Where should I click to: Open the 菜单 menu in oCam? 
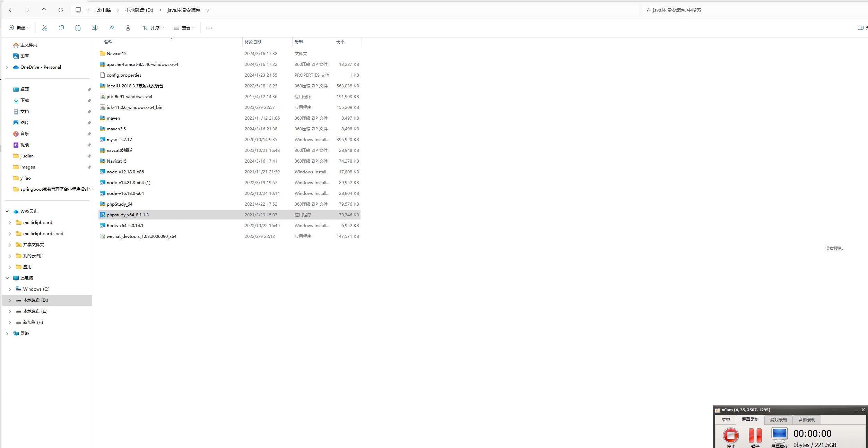click(x=726, y=420)
